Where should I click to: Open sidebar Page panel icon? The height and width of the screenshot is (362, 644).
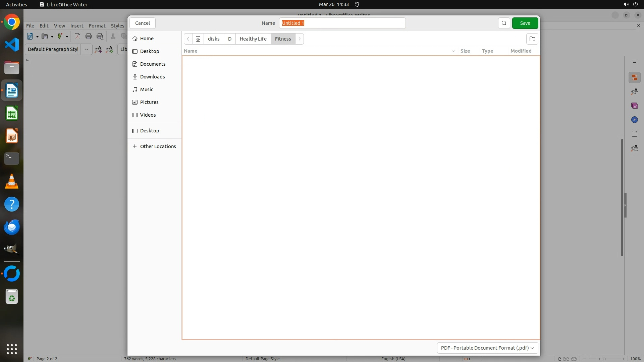[634, 134]
